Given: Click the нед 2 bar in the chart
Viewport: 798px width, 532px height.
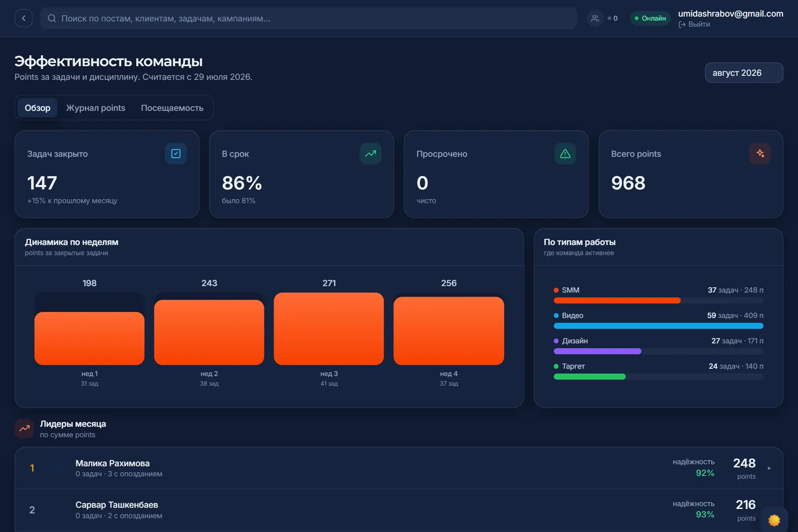Looking at the screenshot, I should 209,333.
